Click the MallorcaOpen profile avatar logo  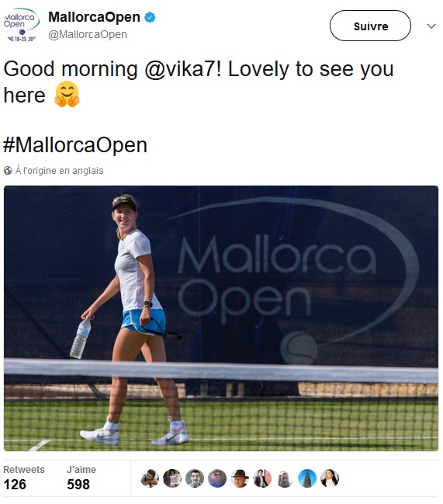pos(22,25)
